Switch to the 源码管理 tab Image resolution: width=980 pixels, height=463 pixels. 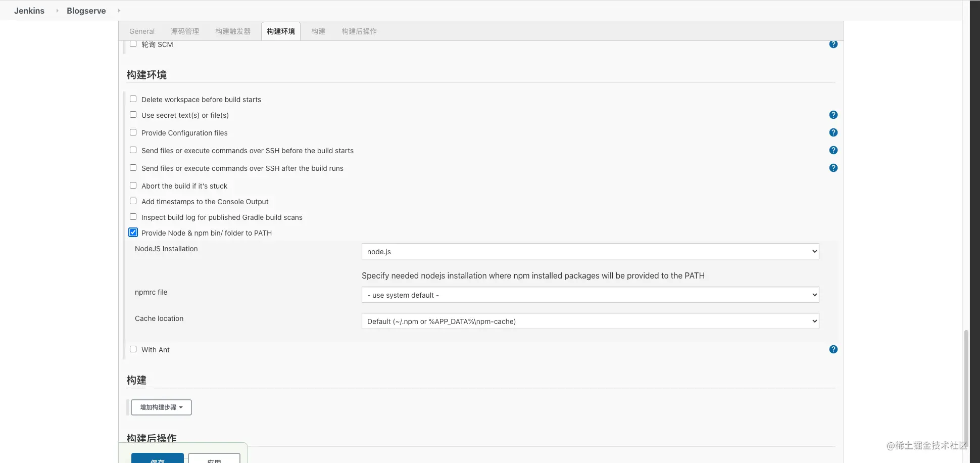[x=185, y=31]
